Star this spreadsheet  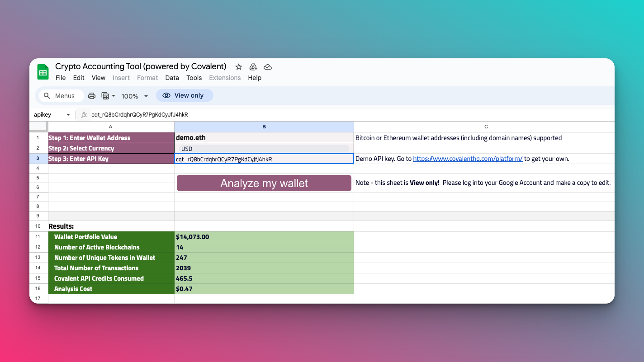tap(239, 67)
